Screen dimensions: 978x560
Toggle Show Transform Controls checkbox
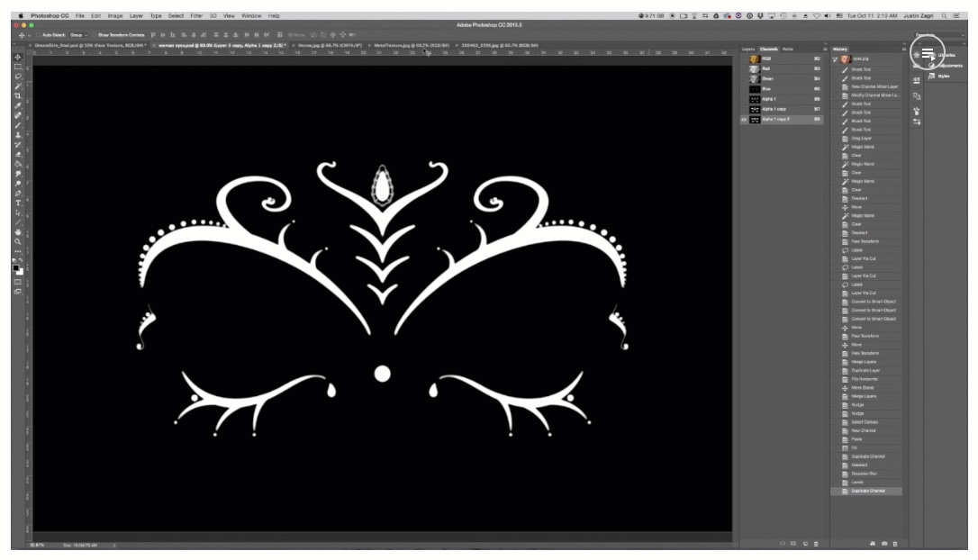(x=95, y=35)
